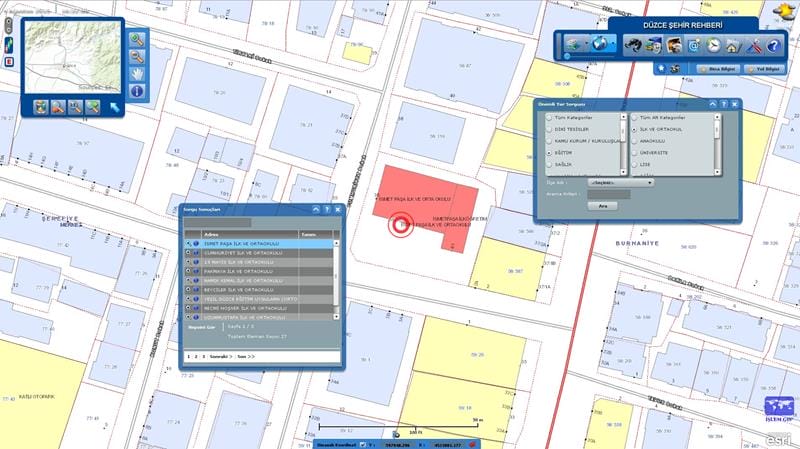Activate the identify info tool
The width and height of the screenshot is (800, 449).
137,91
